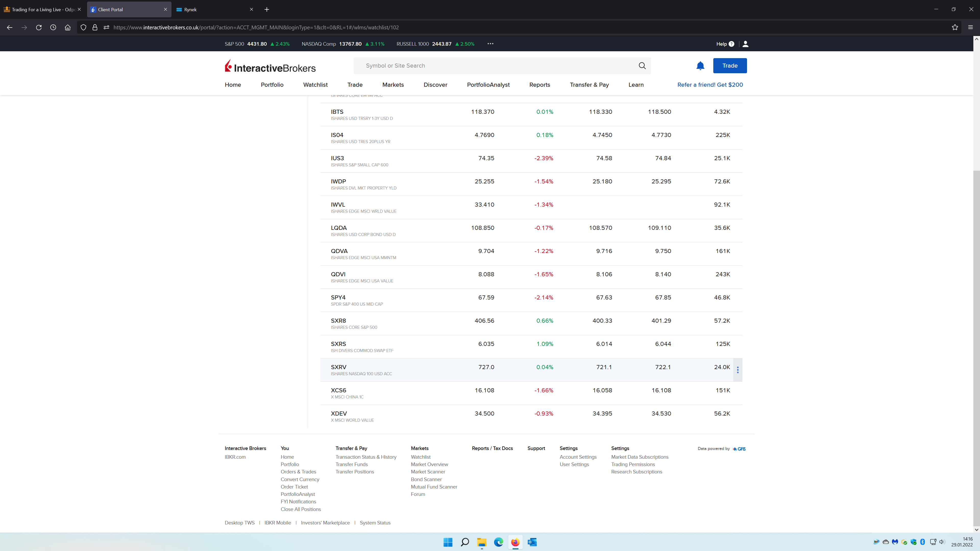Click the tracking protection shield icon
The width and height of the screenshot is (980, 551).
pyautogui.click(x=83, y=27)
